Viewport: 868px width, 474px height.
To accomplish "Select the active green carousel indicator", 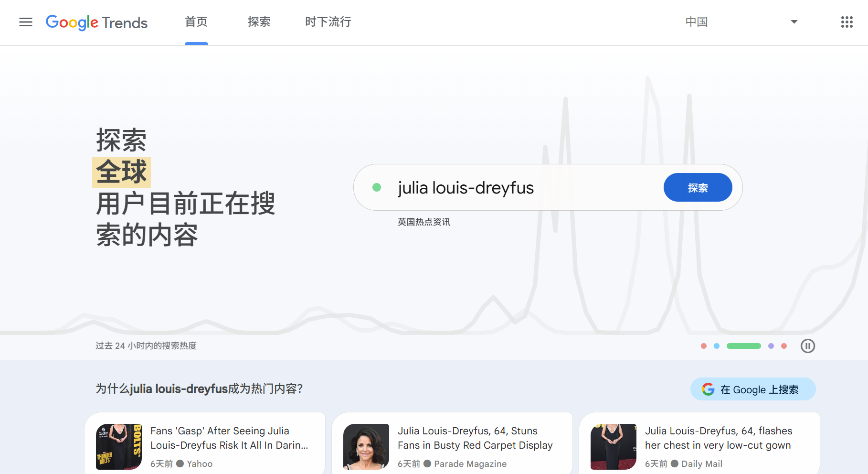I will point(744,346).
